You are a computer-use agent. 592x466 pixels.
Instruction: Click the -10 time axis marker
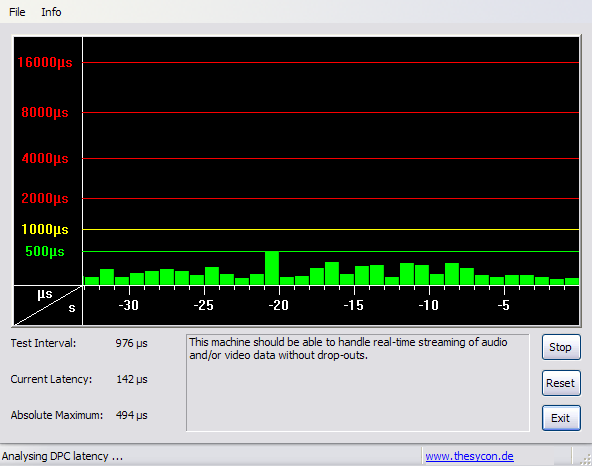[x=429, y=305]
